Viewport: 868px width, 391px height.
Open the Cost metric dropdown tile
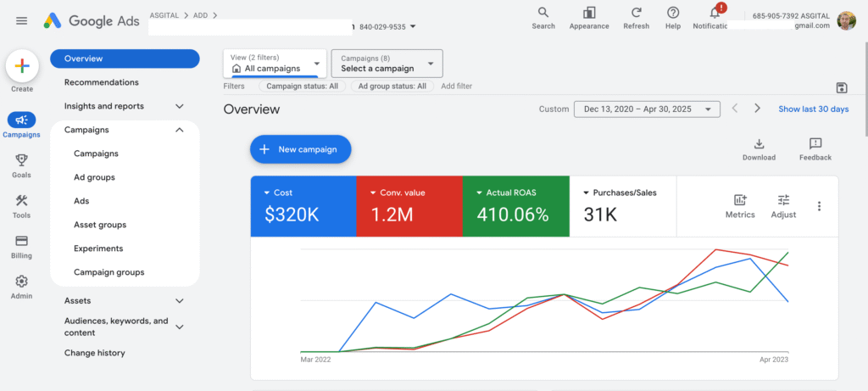(x=303, y=206)
